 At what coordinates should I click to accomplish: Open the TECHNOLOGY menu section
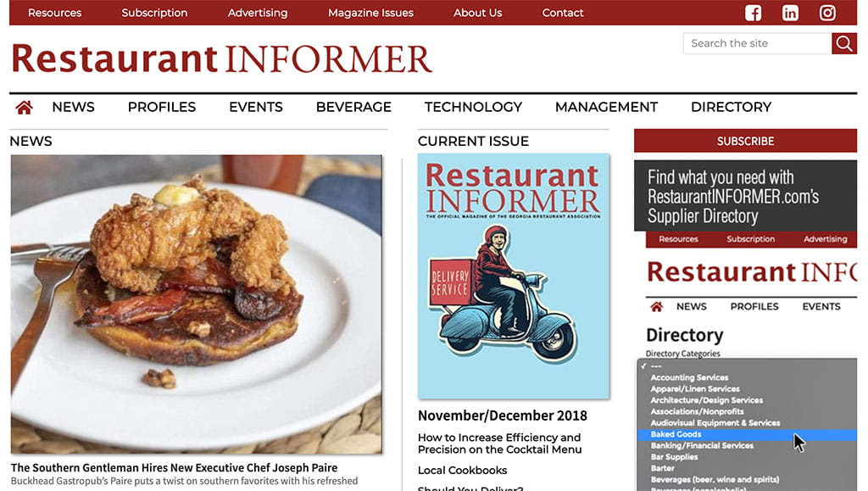(x=473, y=108)
